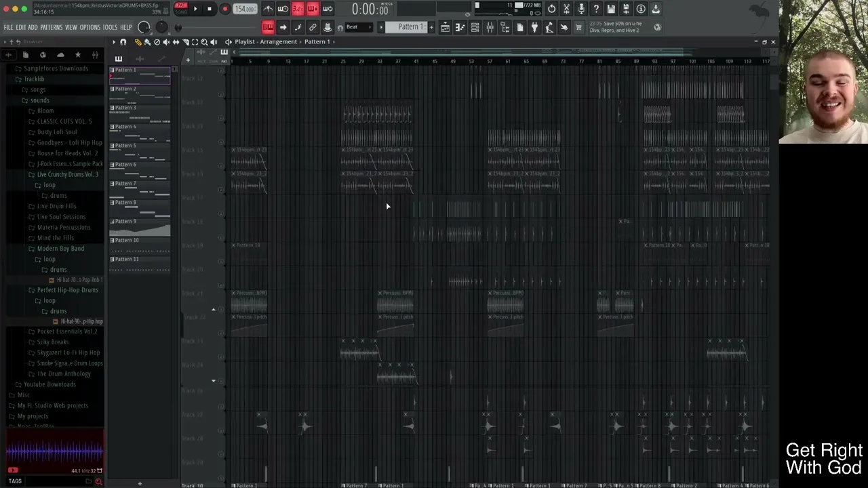Click the 154.000 tempo field
The image size is (868, 488).
pos(245,9)
